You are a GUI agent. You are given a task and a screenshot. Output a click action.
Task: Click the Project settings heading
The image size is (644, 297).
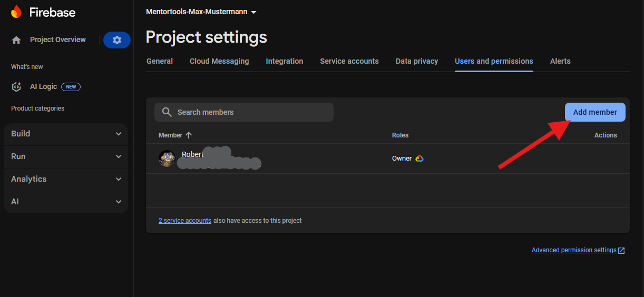(206, 37)
